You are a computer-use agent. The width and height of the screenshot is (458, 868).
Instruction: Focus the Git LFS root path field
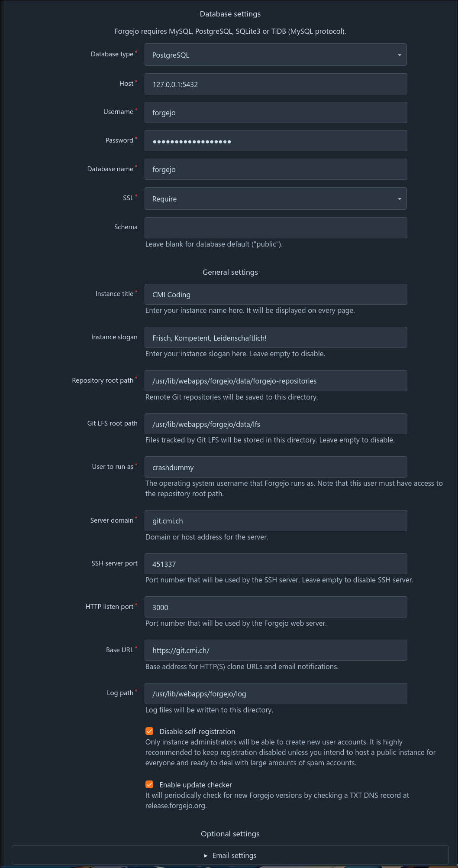click(276, 424)
